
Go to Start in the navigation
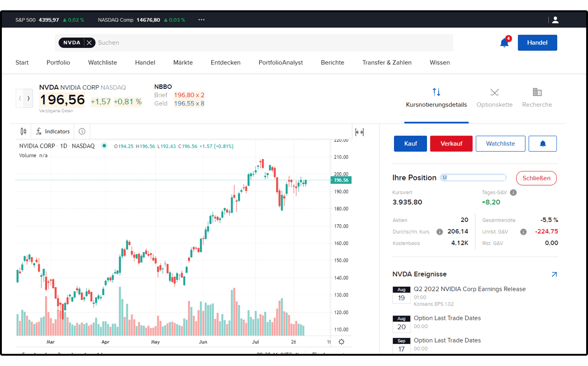(22, 62)
